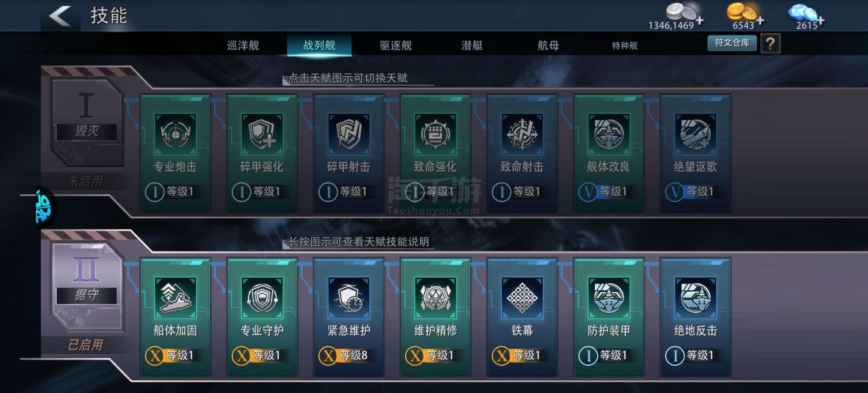Choose the 铁幕 diamond grid icon
Image resolution: width=868 pixels, height=393 pixels.
[x=522, y=298]
